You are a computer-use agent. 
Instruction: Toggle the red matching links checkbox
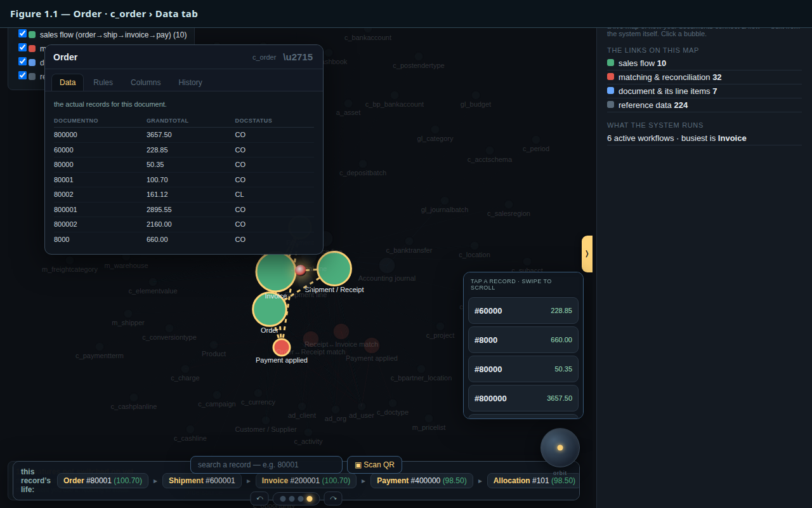23,48
